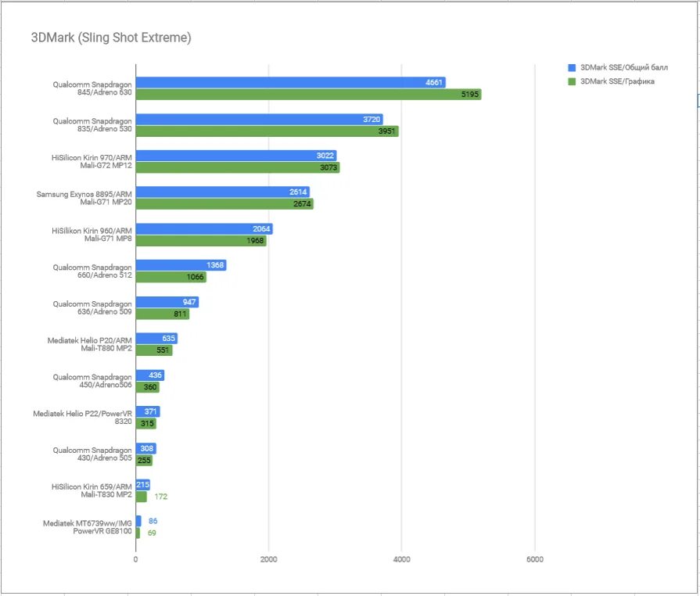The height and width of the screenshot is (596, 700).
Task: Click the blue bar labeled 371
Action: tap(148, 411)
